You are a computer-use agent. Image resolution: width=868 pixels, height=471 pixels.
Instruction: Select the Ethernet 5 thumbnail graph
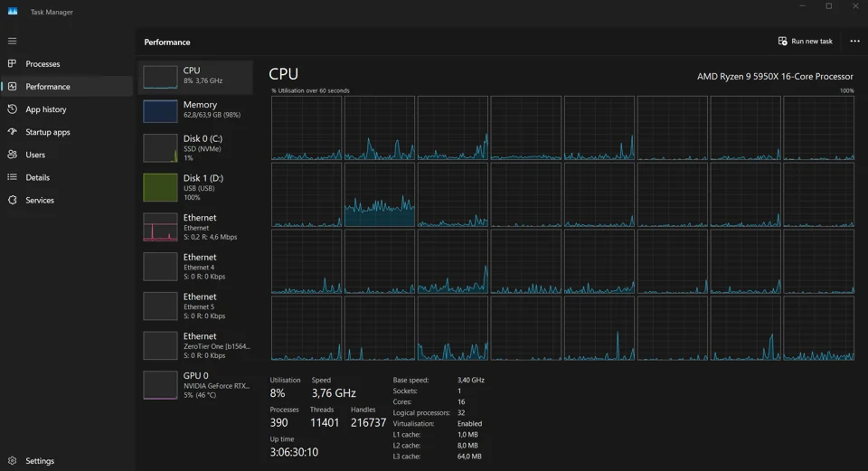pyautogui.click(x=160, y=306)
